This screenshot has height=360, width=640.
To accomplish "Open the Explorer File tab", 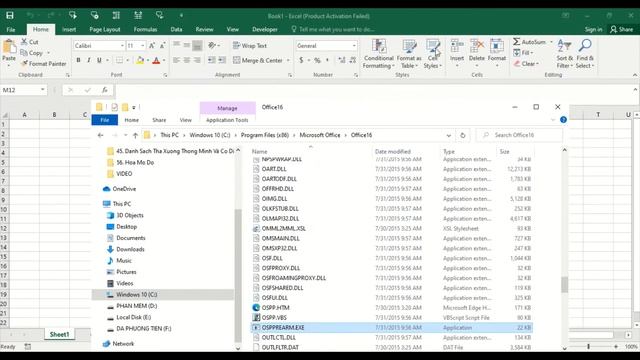I will pyautogui.click(x=105, y=120).
